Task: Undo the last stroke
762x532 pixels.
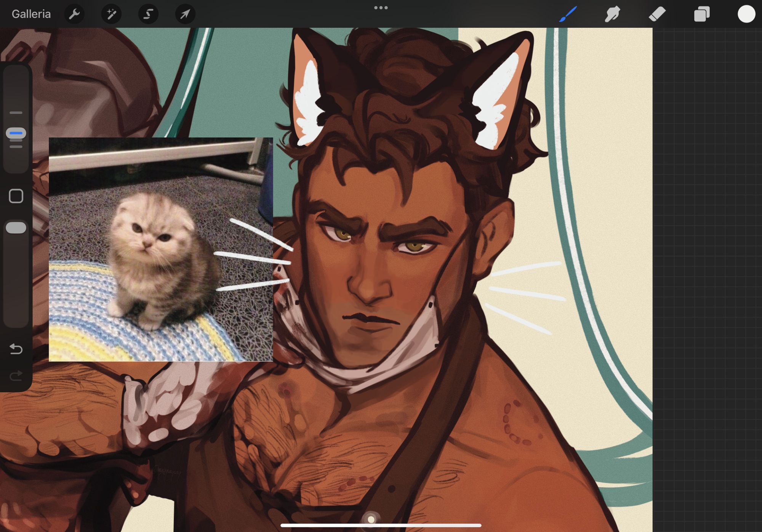Action: 16,349
